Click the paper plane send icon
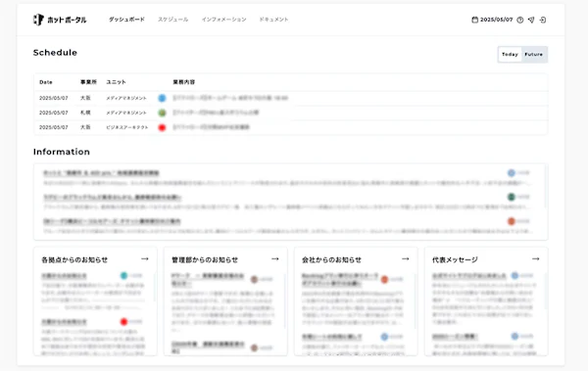 [x=531, y=20]
